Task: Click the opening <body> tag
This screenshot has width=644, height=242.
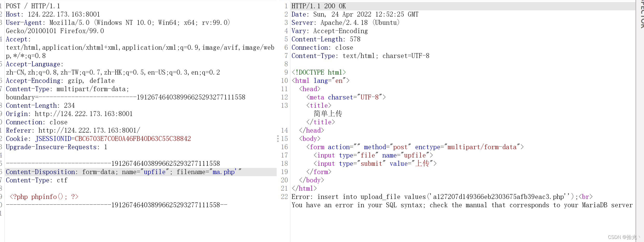Action: [310, 139]
